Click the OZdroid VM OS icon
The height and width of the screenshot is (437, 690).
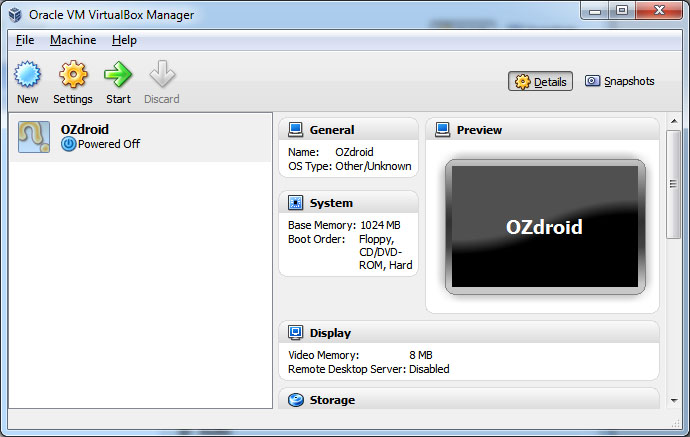click(34, 137)
